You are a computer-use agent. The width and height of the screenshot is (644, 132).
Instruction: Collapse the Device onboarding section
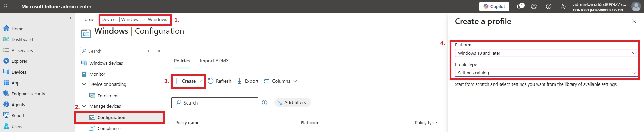point(84,84)
